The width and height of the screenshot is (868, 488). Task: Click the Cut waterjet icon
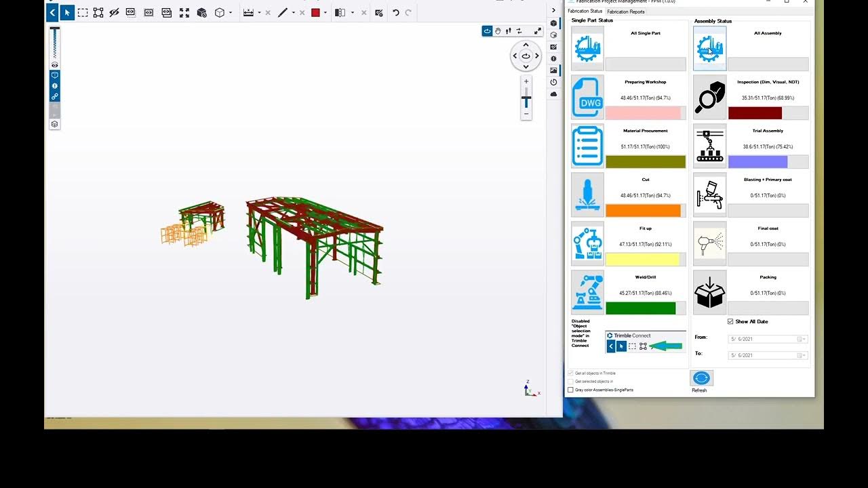[x=587, y=195]
